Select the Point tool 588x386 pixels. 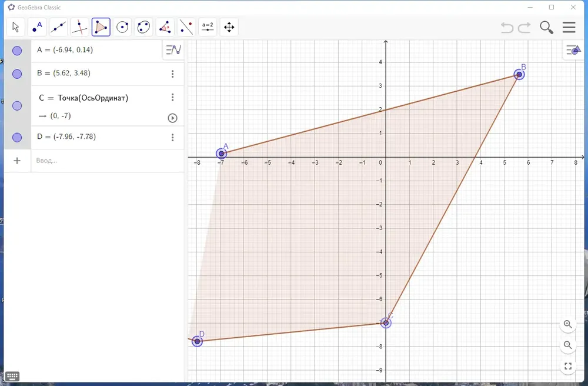(x=36, y=27)
